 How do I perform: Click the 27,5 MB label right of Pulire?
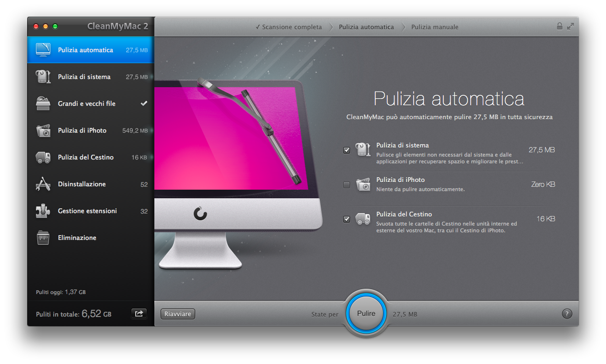(405, 314)
